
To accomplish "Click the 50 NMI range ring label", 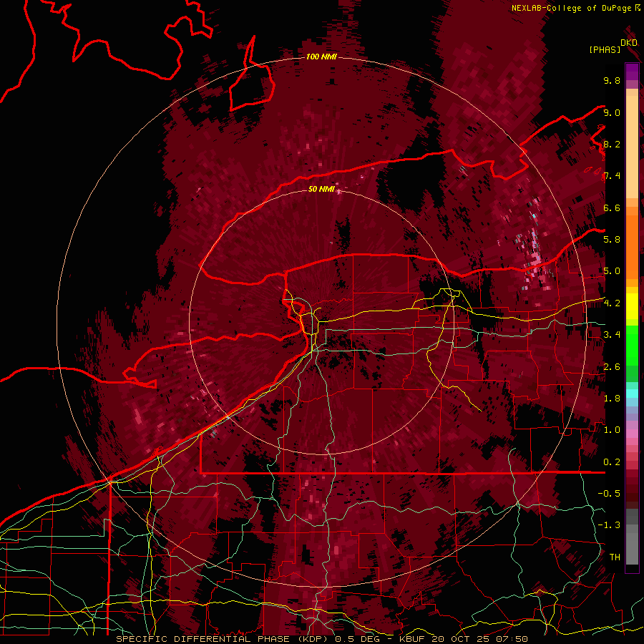I will [321, 190].
